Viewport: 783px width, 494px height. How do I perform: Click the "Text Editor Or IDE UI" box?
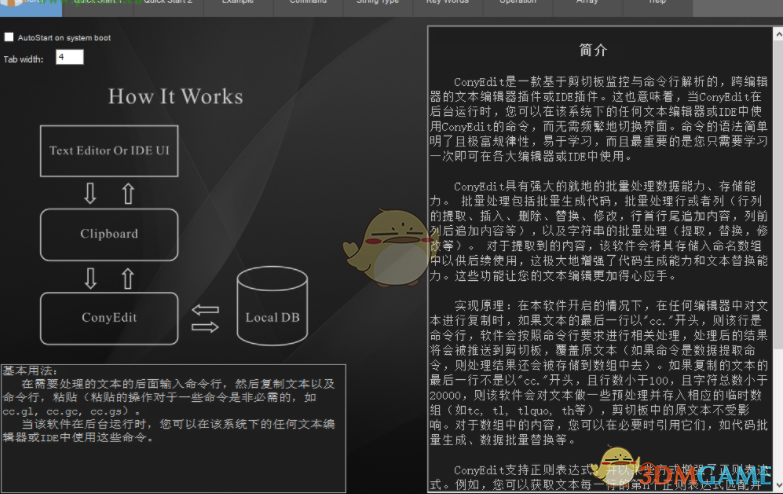[x=109, y=151]
